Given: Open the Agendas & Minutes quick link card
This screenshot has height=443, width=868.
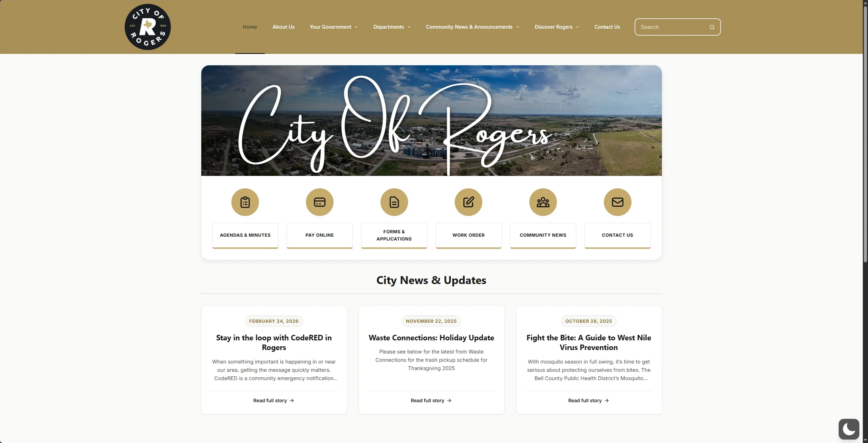Looking at the screenshot, I should pyautogui.click(x=245, y=235).
